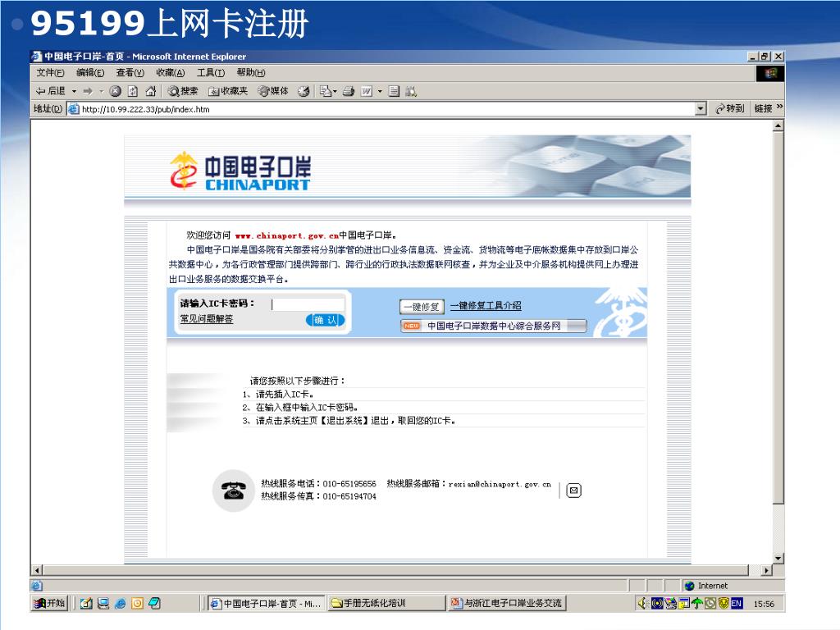Click the EN language indicator in tray
Viewport: 840px width, 630px height.
(737, 604)
